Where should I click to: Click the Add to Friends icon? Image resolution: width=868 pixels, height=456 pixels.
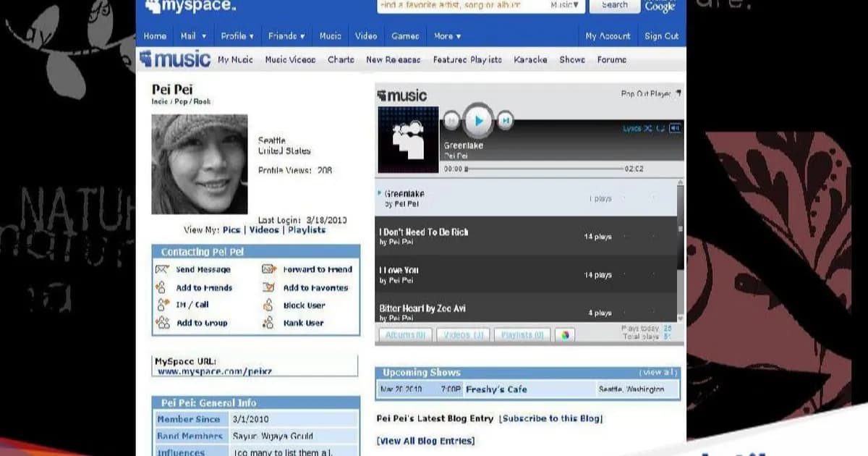[162, 287]
